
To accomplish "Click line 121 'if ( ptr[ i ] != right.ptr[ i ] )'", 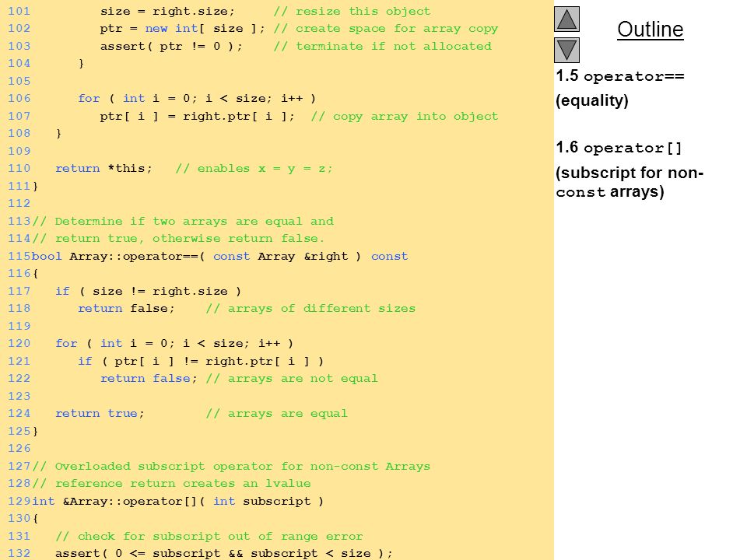I will [x=201, y=362].
